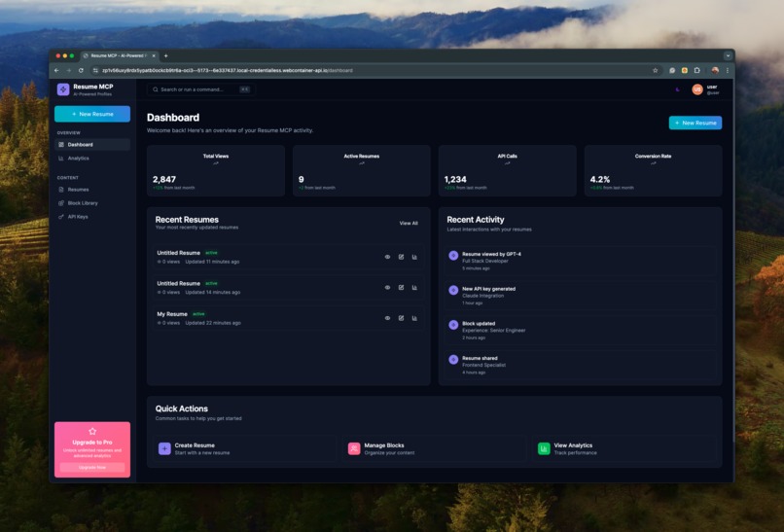
Task: Reload the page in browser
Action: [x=81, y=70]
